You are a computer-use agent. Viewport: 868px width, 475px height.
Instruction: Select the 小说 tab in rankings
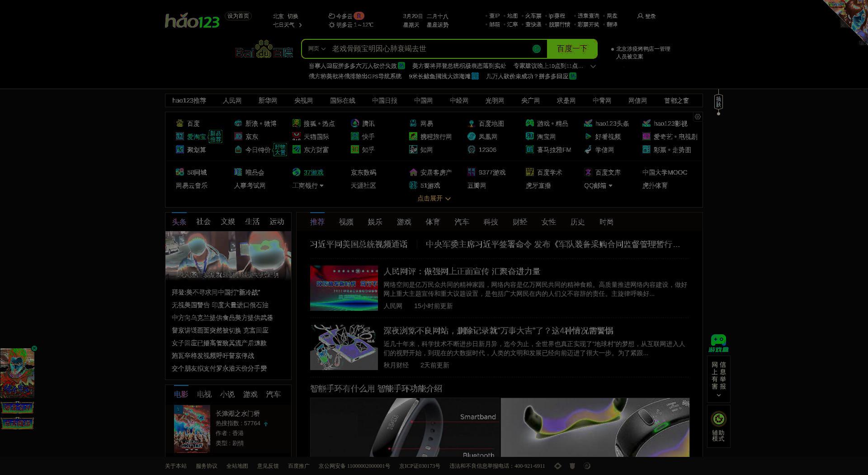[x=227, y=394]
